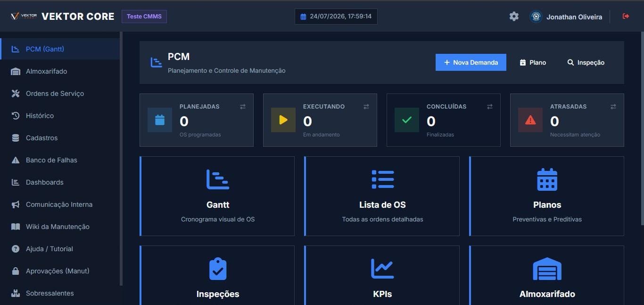The height and width of the screenshot is (305, 644).
Task: Click "Finalizadas" caption
Action: click(440, 135)
